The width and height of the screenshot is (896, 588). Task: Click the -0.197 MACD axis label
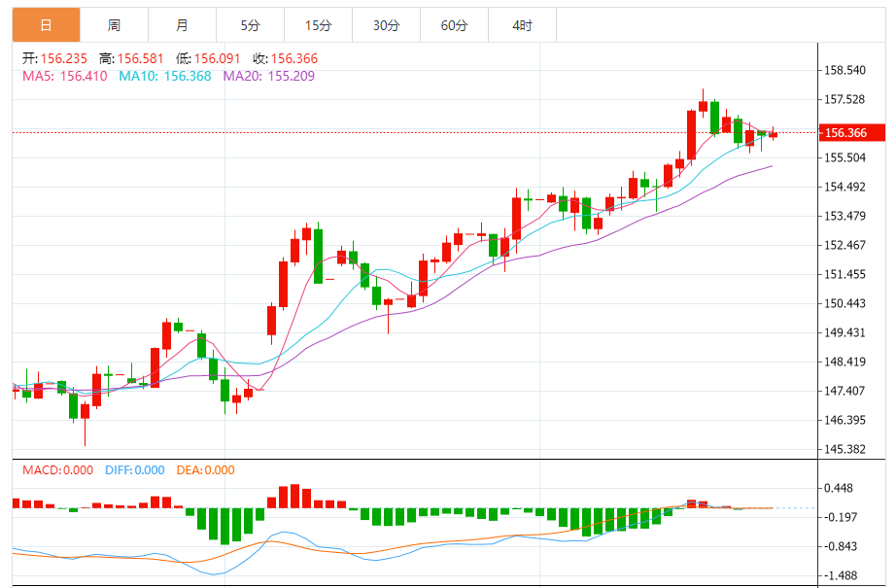(841, 517)
